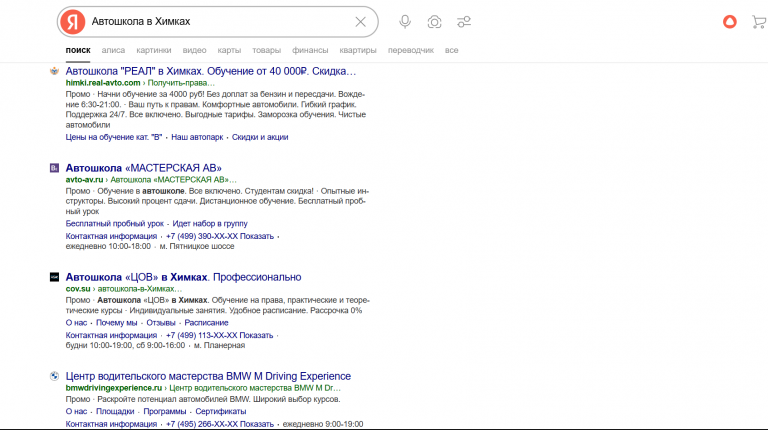Viewport: 768px width, 430px height.
Task: Open Программы sitelink
Action: point(165,411)
